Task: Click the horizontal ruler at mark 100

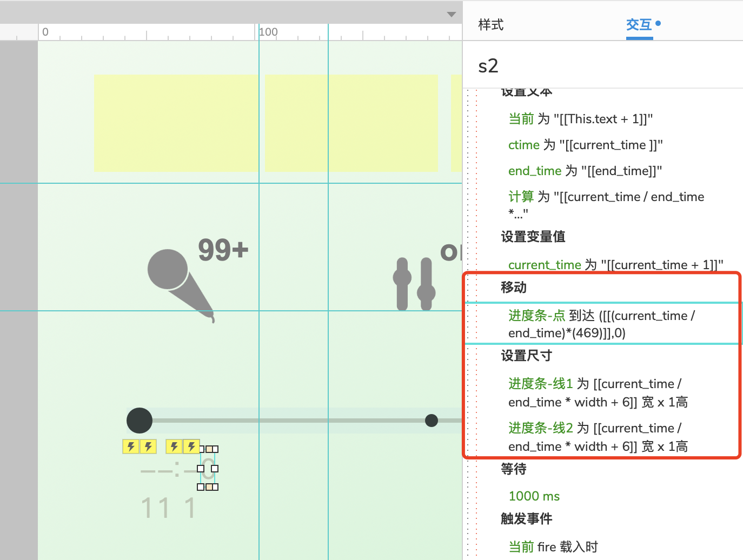Action: coord(268,32)
